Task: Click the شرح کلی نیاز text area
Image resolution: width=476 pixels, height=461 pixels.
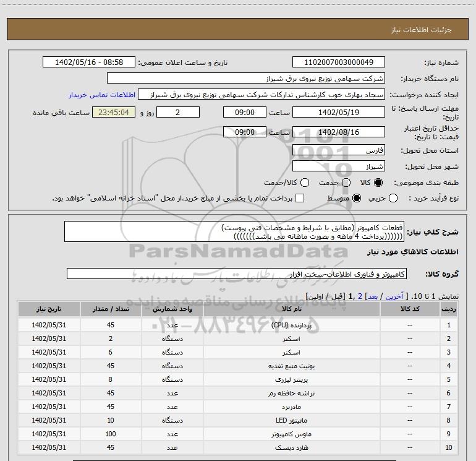Action: point(234,231)
